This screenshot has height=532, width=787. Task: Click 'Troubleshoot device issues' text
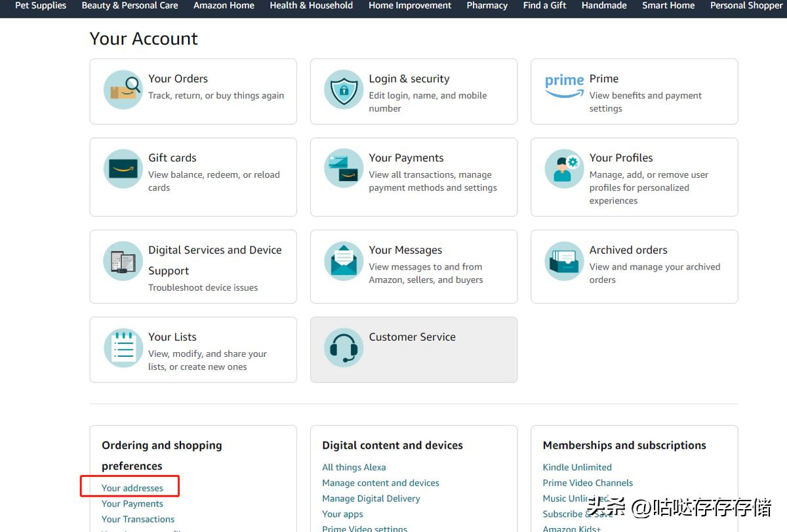203,287
